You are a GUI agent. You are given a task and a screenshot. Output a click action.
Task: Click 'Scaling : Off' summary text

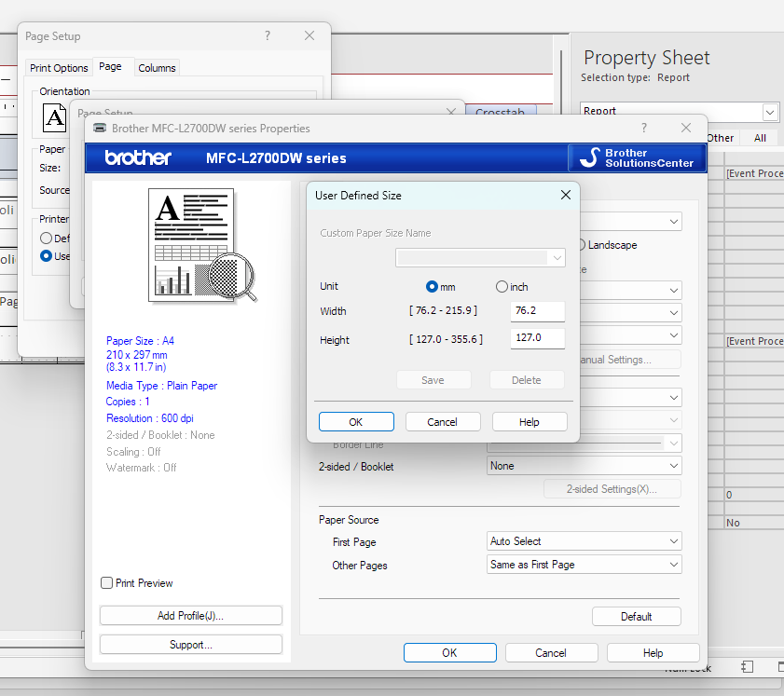133,452
